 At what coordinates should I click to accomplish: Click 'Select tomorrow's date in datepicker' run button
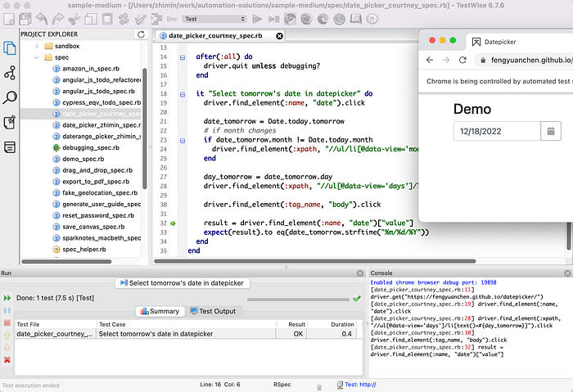pyautogui.click(x=183, y=283)
